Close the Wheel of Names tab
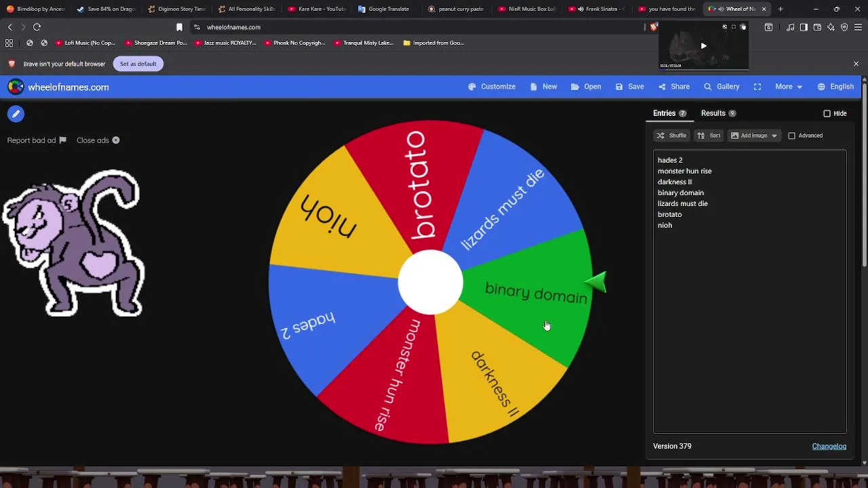Viewport: 868px width, 488px height. click(764, 9)
